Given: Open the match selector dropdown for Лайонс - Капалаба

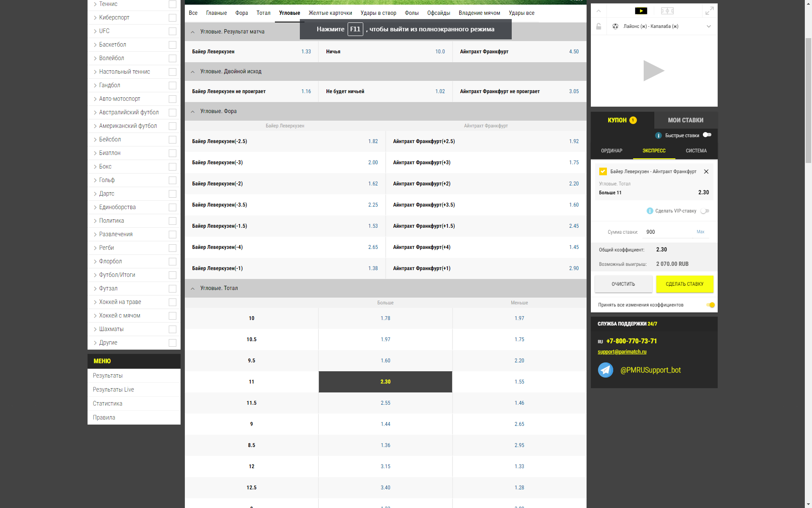Looking at the screenshot, I should pyautogui.click(x=709, y=26).
